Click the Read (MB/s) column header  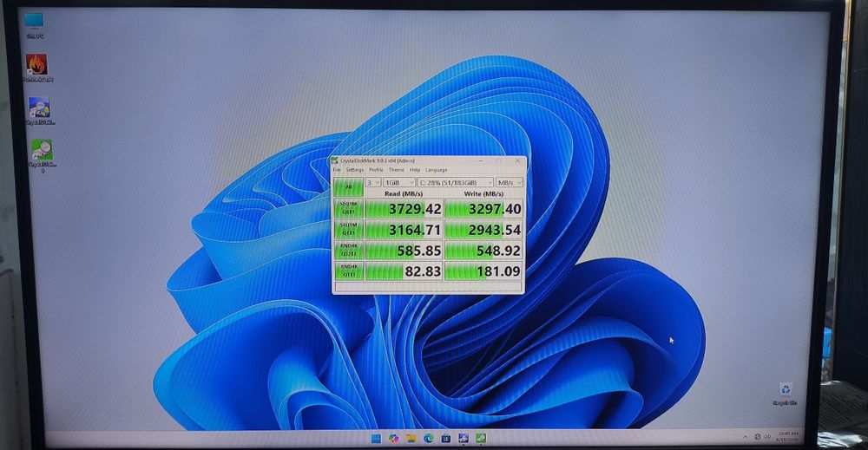point(404,193)
